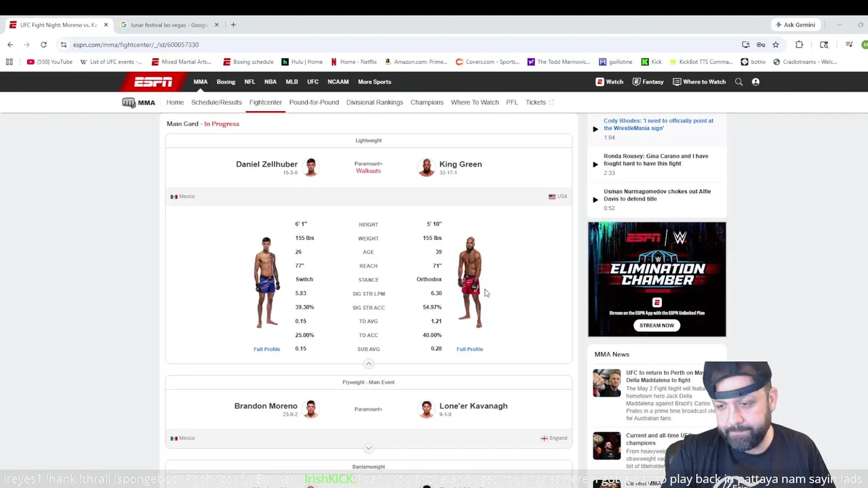Click the Home tab in MMA subnav
This screenshot has width=868, height=488.
click(175, 102)
